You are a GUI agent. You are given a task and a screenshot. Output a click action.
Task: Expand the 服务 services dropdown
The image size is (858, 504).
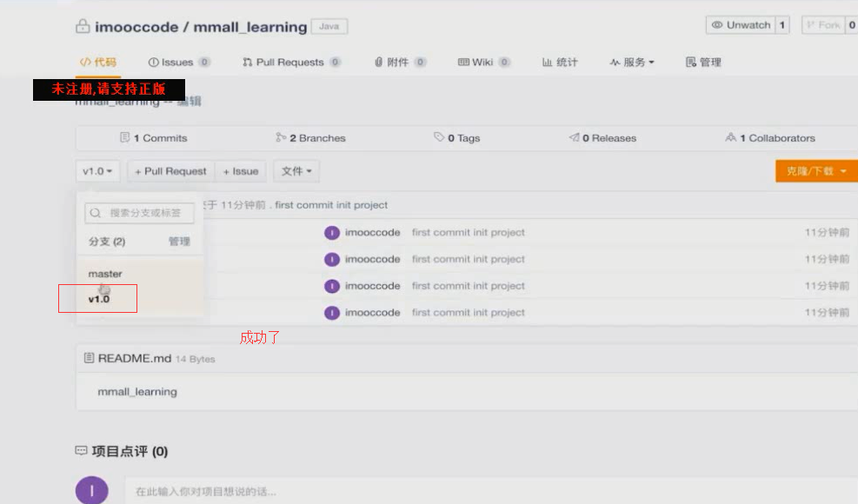pyautogui.click(x=632, y=63)
